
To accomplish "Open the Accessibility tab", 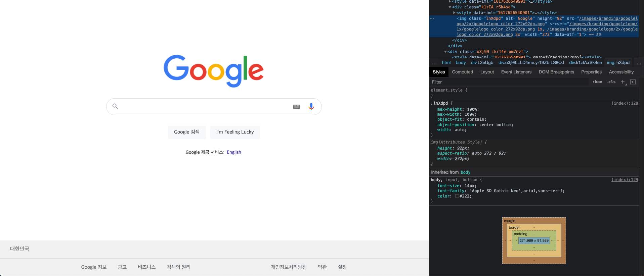I will coord(621,72).
